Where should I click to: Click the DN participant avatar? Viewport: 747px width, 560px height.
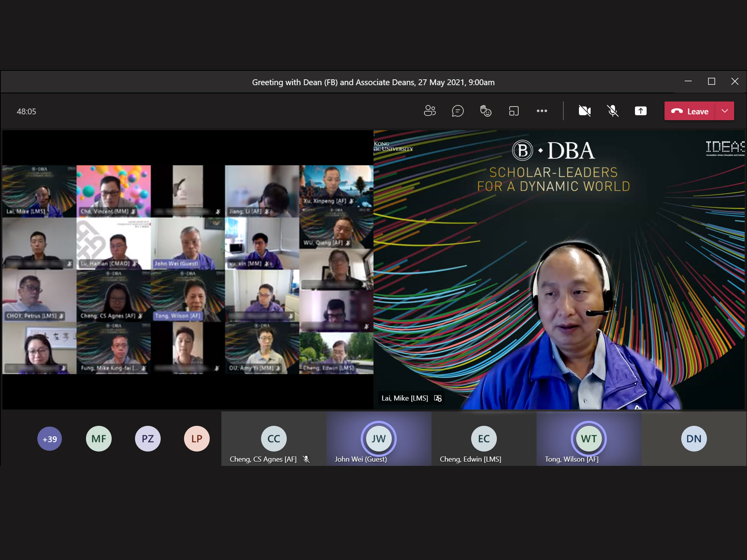coord(694,439)
